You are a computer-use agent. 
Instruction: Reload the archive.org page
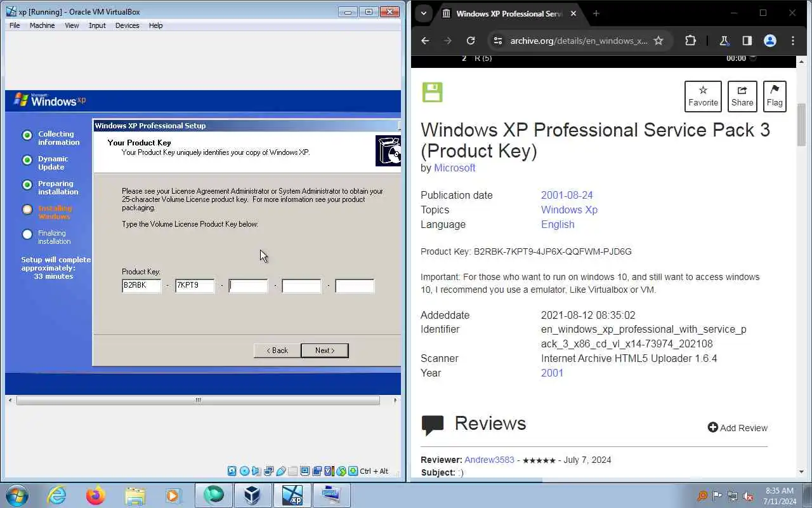471,41
